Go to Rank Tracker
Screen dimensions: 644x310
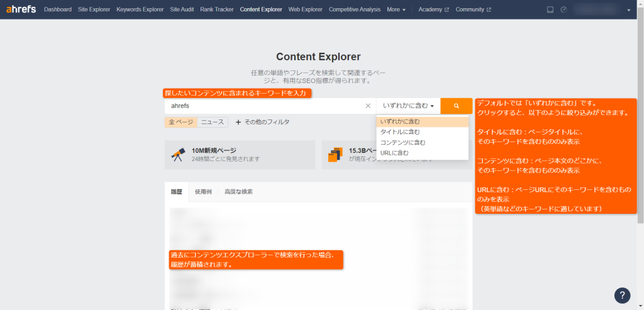pyautogui.click(x=217, y=9)
